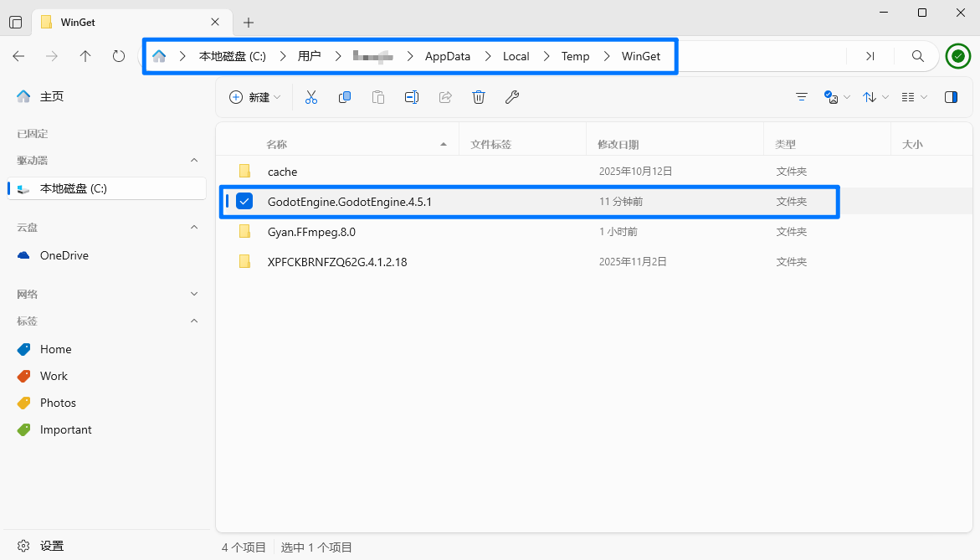
Task: Delete the selection with the trash icon
Action: click(x=479, y=97)
